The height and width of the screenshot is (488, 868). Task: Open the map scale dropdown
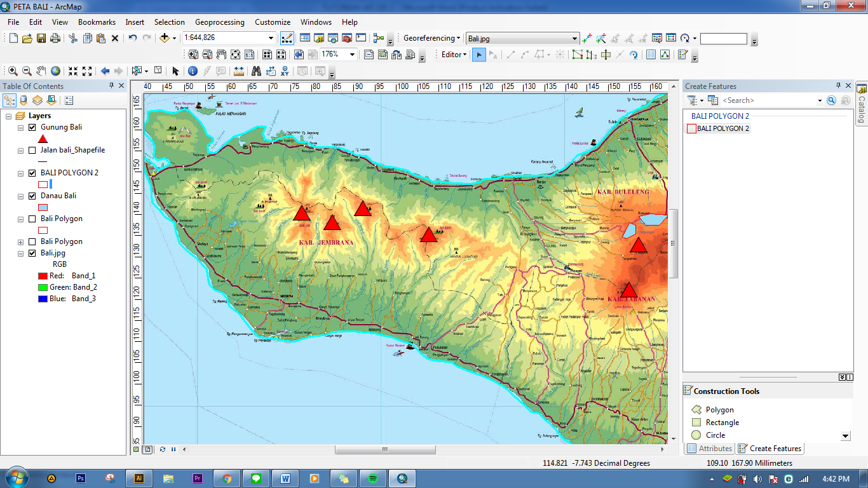271,38
